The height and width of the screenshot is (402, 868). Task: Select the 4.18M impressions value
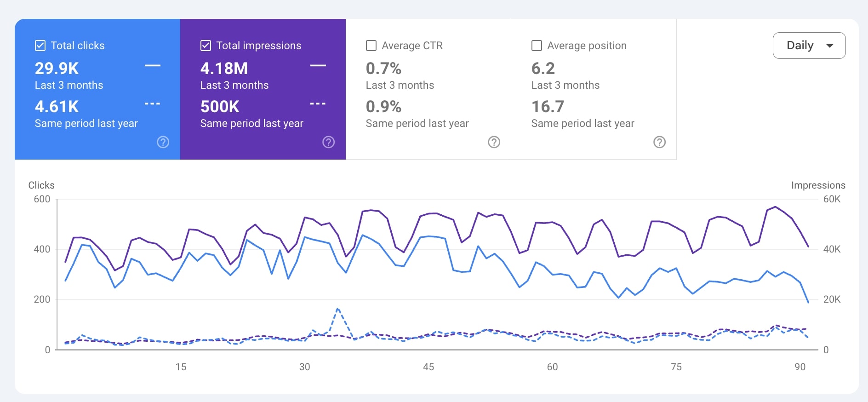click(224, 69)
